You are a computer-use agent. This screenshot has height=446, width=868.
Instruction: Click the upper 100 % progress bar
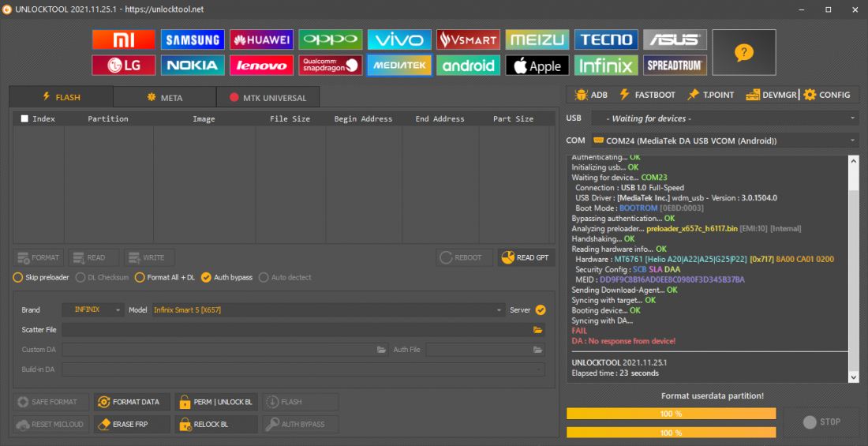tap(671, 414)
